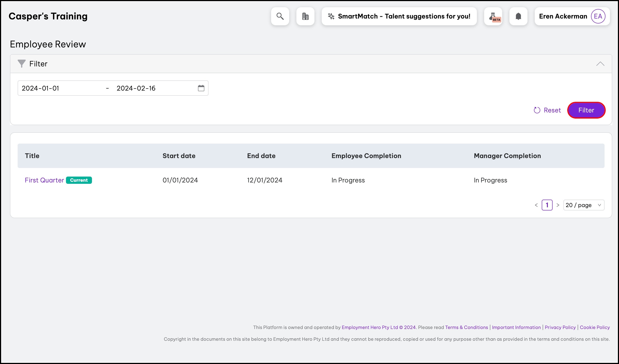The width and height of the screenshot is (619, 364).
Task: Click the EA avatar circle
Action: tap(598, 16)
